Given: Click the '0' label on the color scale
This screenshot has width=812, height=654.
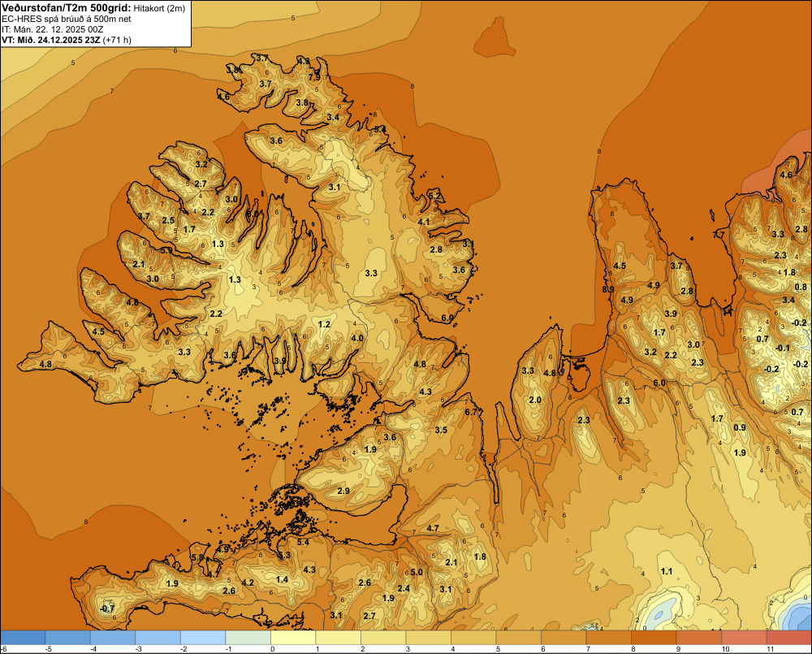Looking at the screenshot, I should tap(272, 649).
